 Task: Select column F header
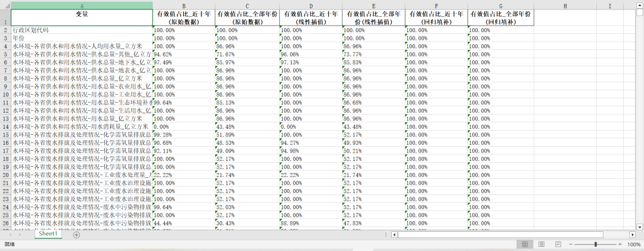pyautogui.click(x=436, y=5)
